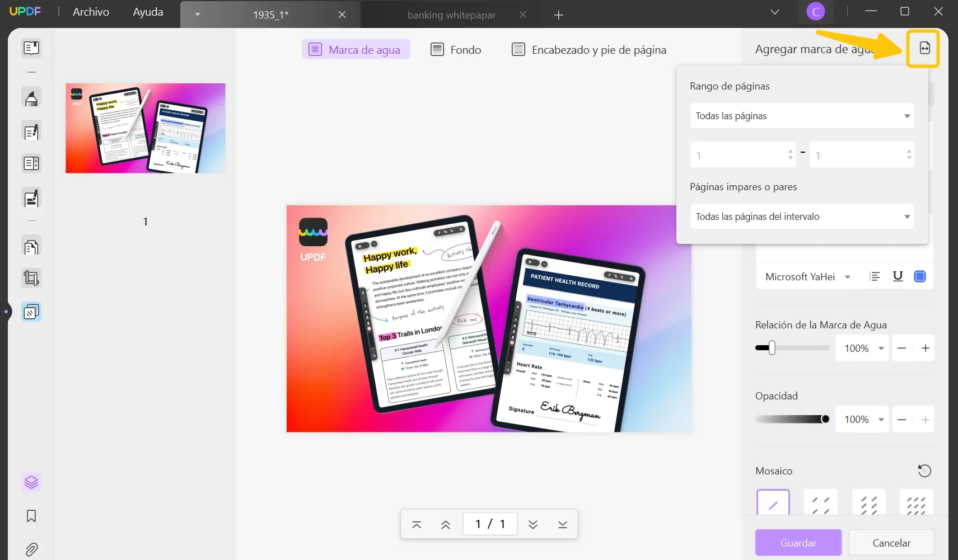Viewport: 958px width, 560px height.
Task: Open the watermark ratio 100% dropdown
Action: [x=862, y=348]
